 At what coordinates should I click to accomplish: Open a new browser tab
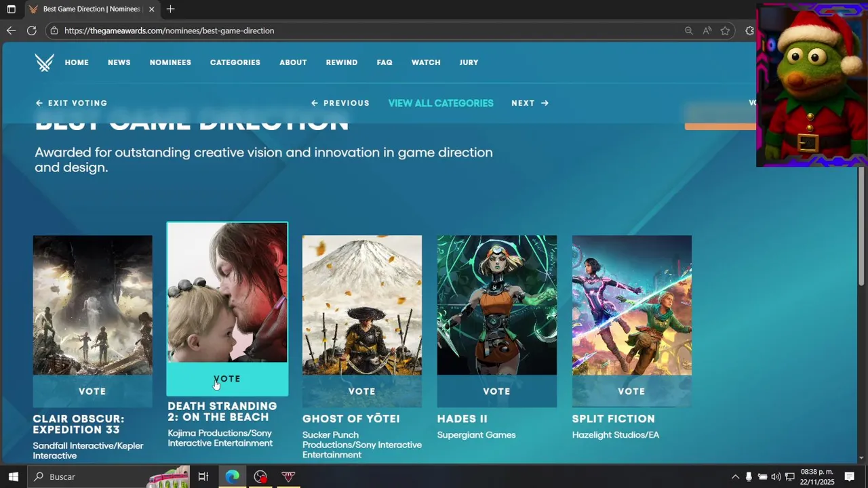tap(170, 9)
